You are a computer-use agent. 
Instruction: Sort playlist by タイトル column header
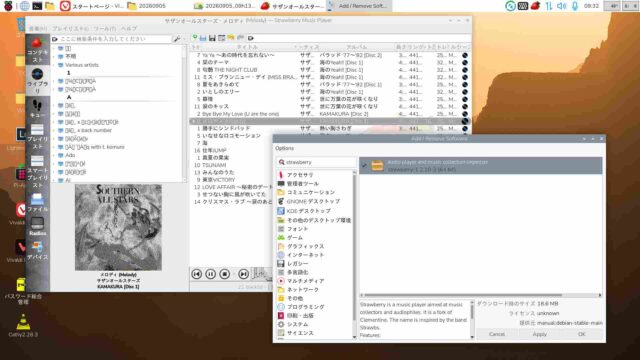[247, 47]
